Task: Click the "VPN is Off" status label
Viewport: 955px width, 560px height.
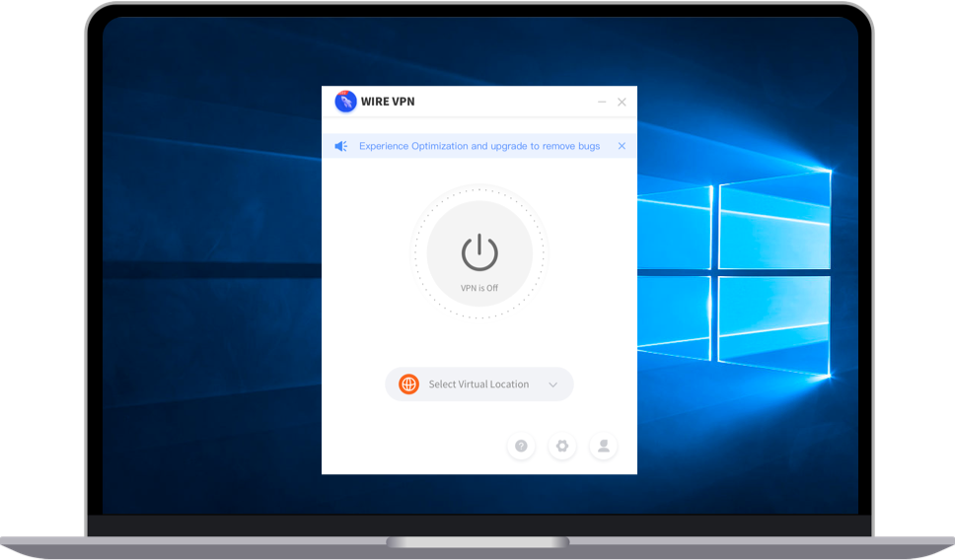Action: click(479, 288)
